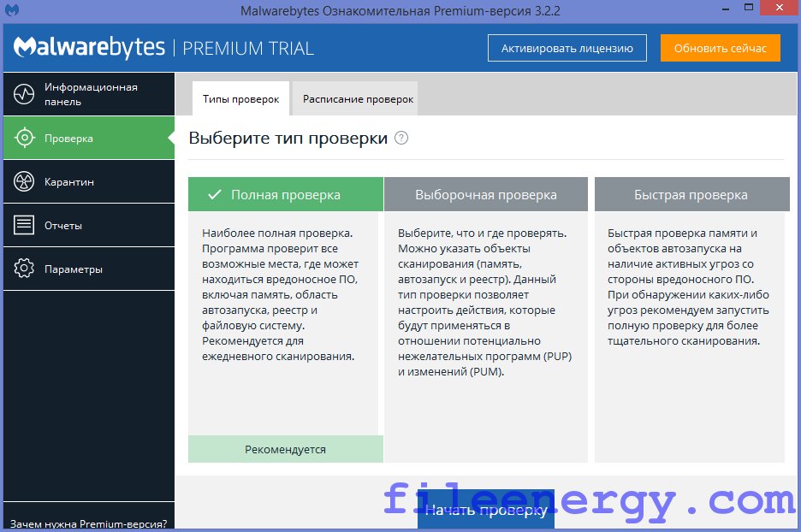Click the Обновить сейчас button
Viewport: 801px width, 532px height.
(721, 48)
